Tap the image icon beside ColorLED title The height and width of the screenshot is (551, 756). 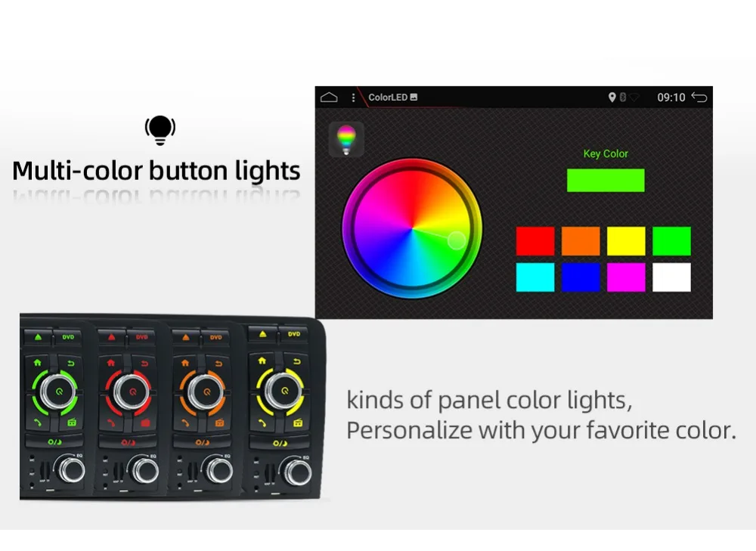pos(414,98)
